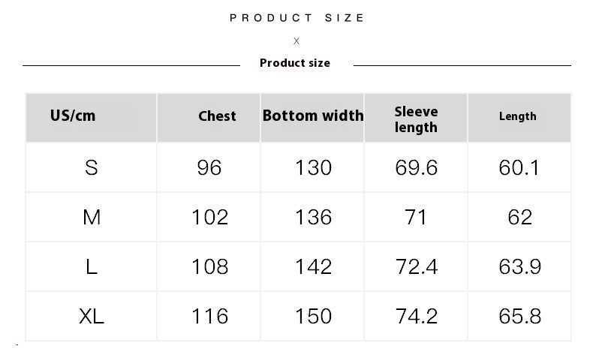Click the M size row label
593x364 pixels.
92,218
